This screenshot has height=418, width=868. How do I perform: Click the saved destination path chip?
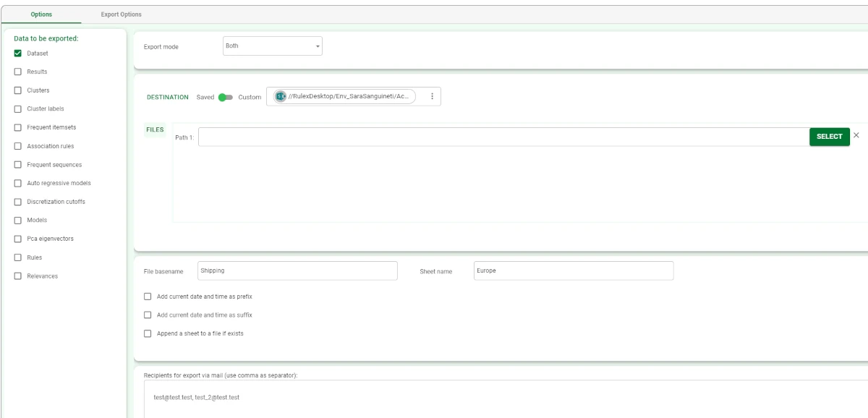344,97
